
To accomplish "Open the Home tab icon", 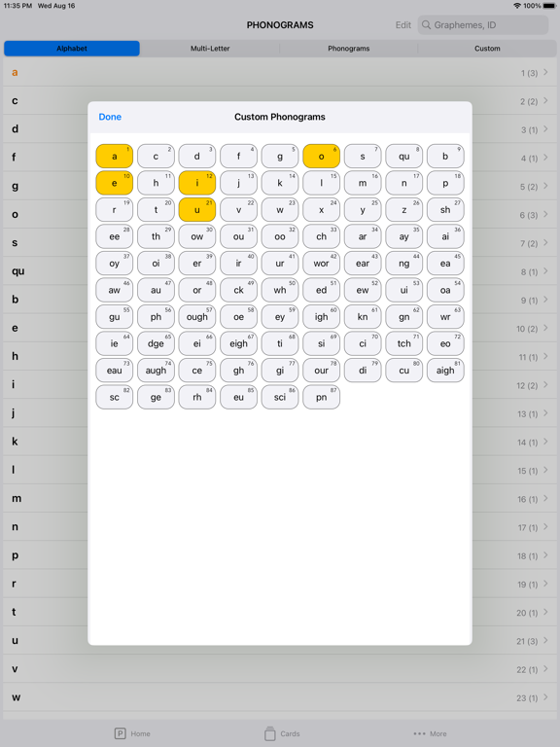I will [x=120, y=733].
